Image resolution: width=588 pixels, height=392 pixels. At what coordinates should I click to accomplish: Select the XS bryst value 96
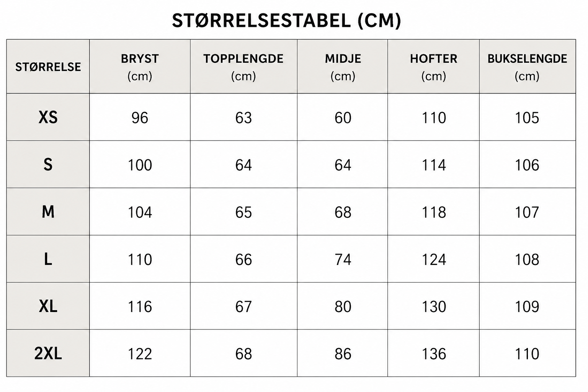(x=140, y=118)
